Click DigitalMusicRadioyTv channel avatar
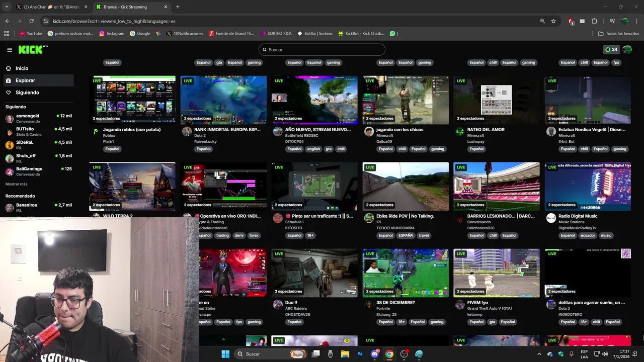 pyautogui.click(x=551, y=218)
